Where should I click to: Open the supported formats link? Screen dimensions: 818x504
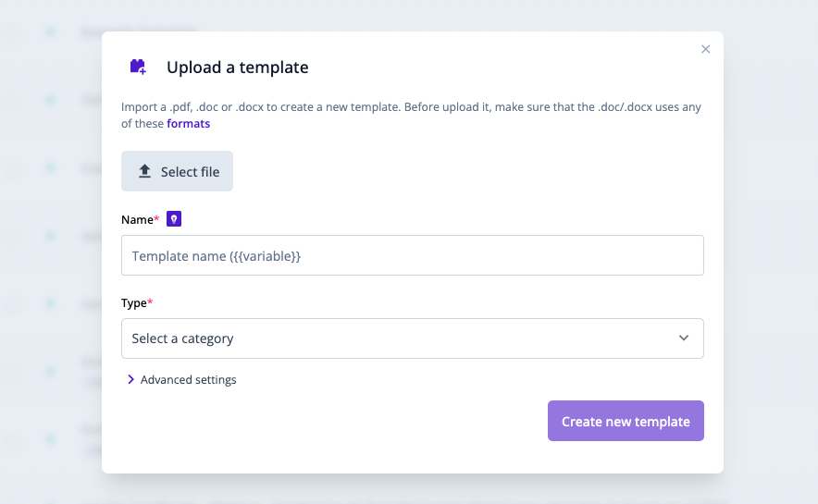[x=188, y=124]
